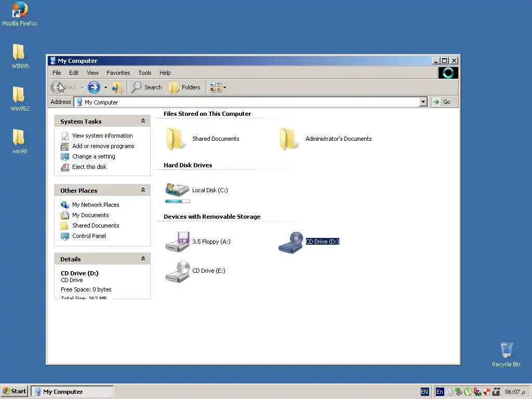
Task: Open Control Panel link
Action: 89,236
